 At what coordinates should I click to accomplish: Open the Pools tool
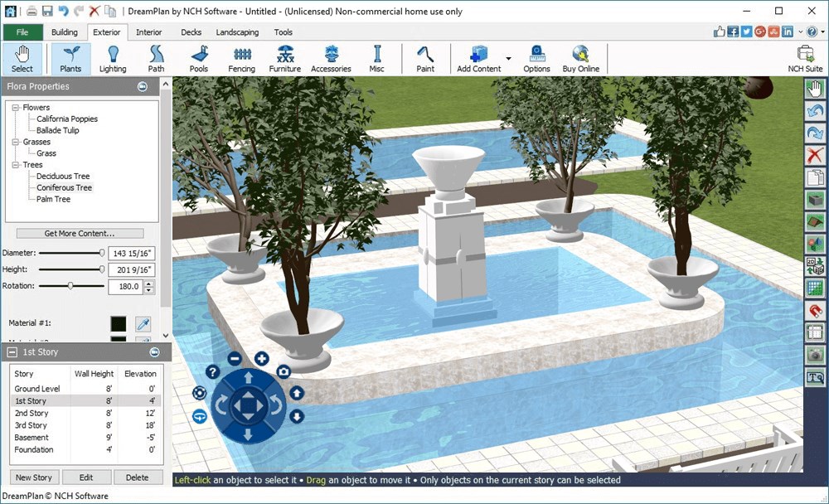pos(199,59)
